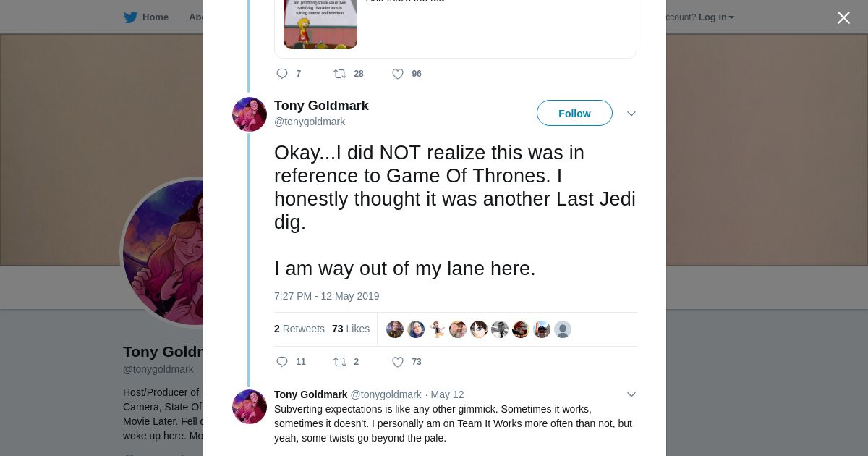Click the Twitter bird Home icon
868x456 pixels.
click(130, 17)
